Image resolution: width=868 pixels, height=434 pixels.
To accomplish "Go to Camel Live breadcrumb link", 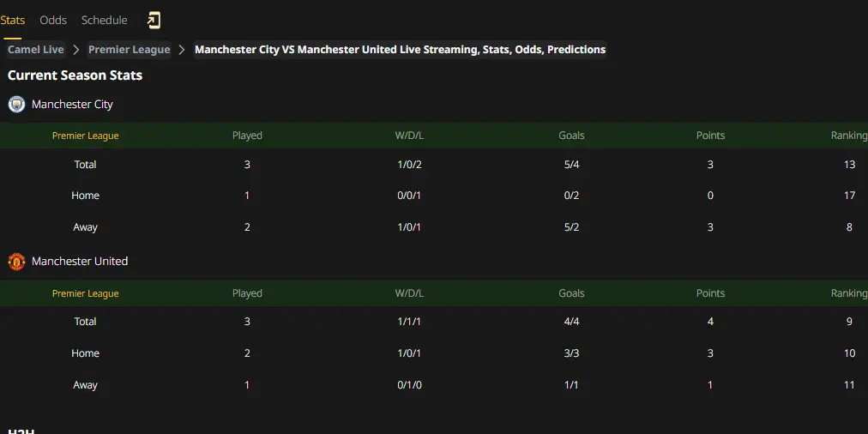I will [35, 50].
